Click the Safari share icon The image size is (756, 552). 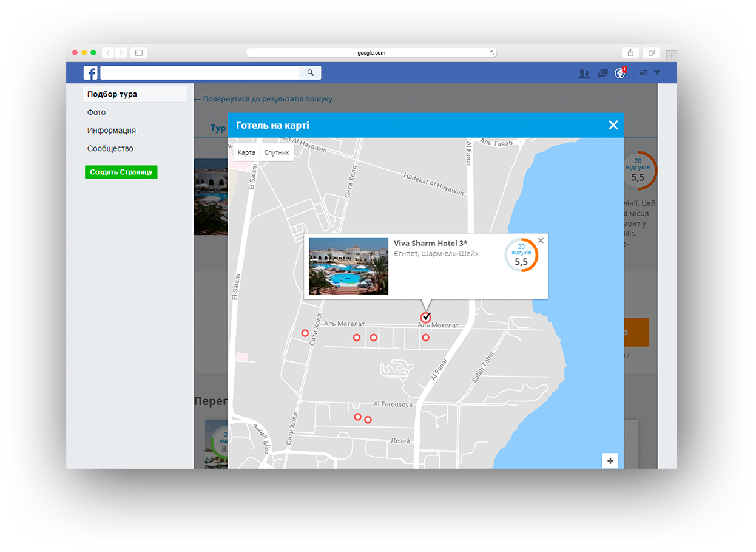coord(630,53)
